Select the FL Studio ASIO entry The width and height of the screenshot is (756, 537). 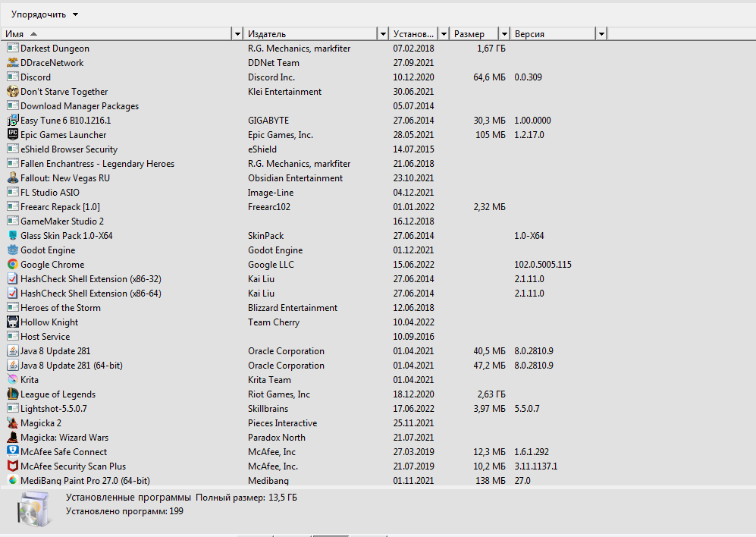click(x=305, y=193)
